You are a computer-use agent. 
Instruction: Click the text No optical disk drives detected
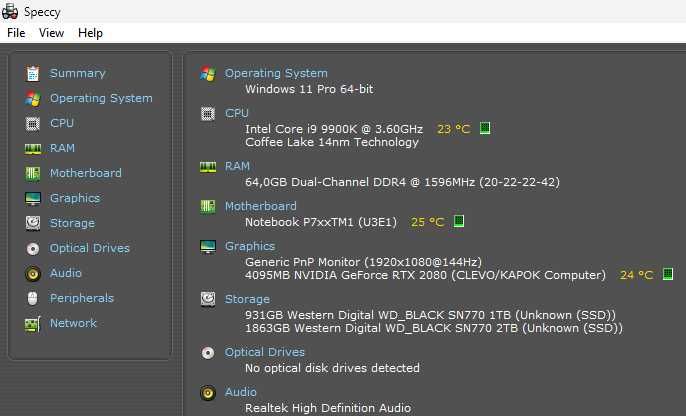coord(332,368)
